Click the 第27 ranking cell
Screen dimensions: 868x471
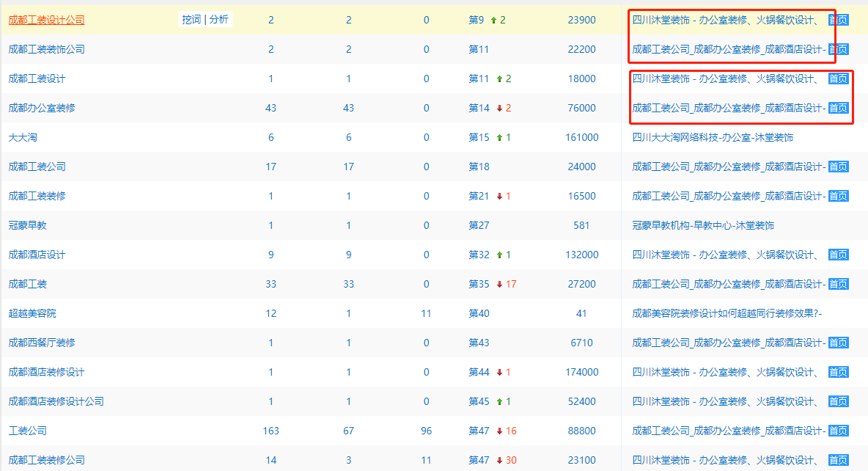click(x=479, y=225)
